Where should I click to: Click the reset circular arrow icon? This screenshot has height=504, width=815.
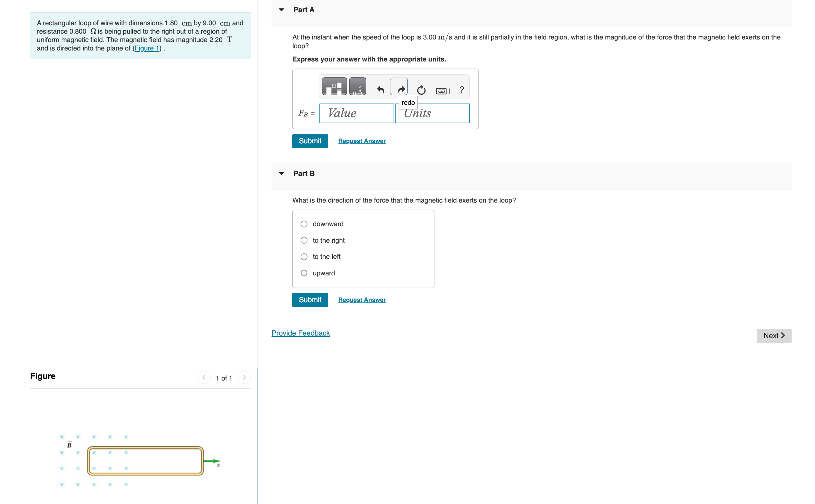tap(421, 90)
